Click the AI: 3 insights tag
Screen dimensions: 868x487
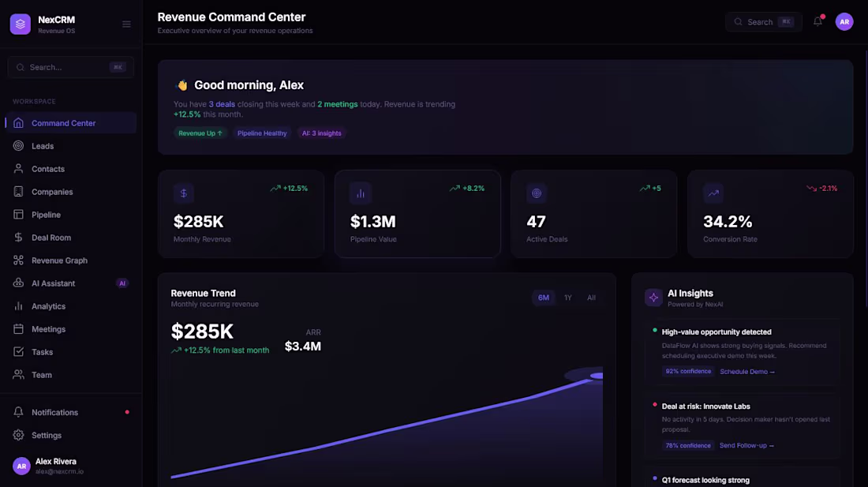pos(322,133)
